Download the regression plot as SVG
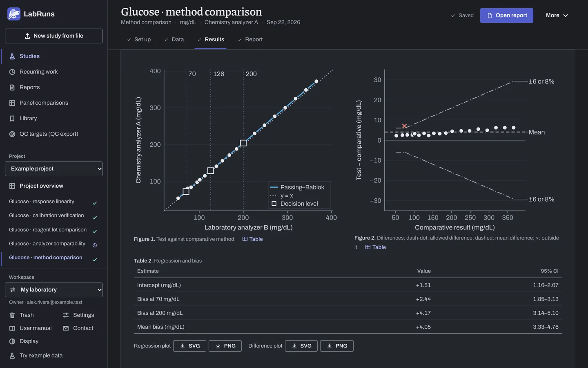The image size is (588, 368). point(190,346)
